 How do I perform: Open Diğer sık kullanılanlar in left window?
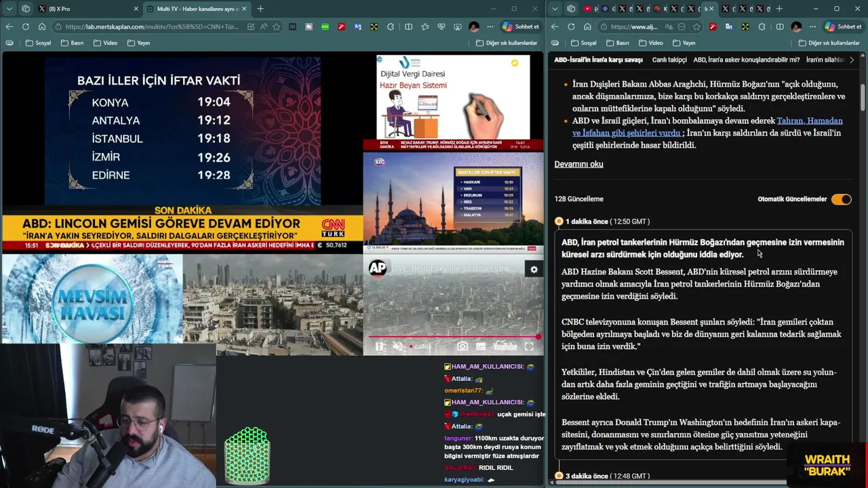507,43
